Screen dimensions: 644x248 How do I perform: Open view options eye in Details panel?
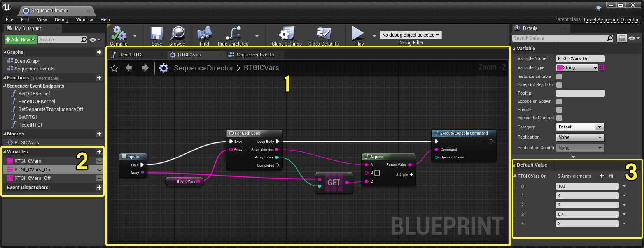pos(634,38)
